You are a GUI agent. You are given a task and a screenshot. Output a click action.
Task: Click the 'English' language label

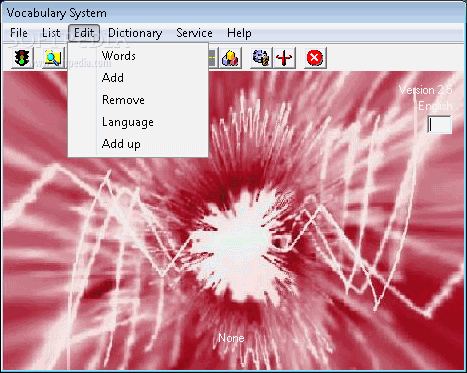(x=435, y=106)
